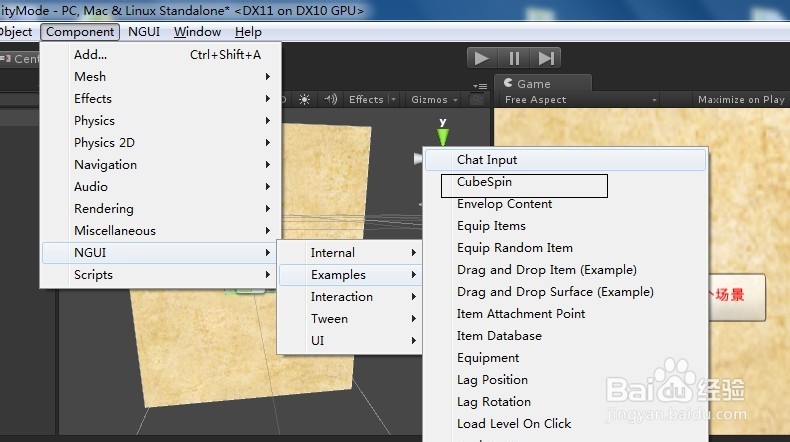Select CubeSpin component

565,182
